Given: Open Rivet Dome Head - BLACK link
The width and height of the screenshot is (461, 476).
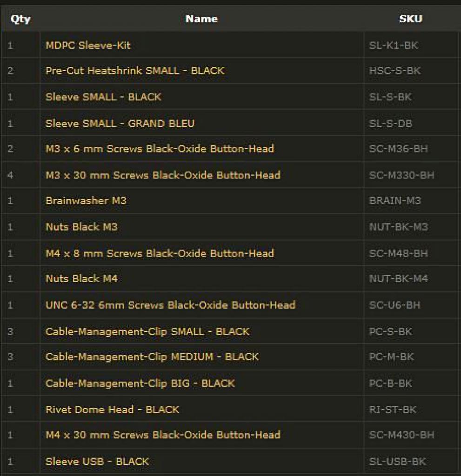Looking at the screenshot, I should [x=112, y=410].
